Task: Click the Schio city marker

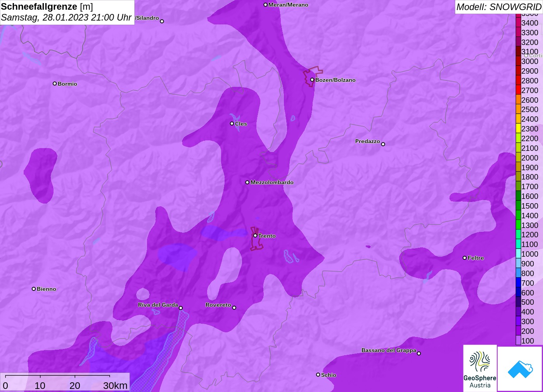Action: [x=318, y=375]
